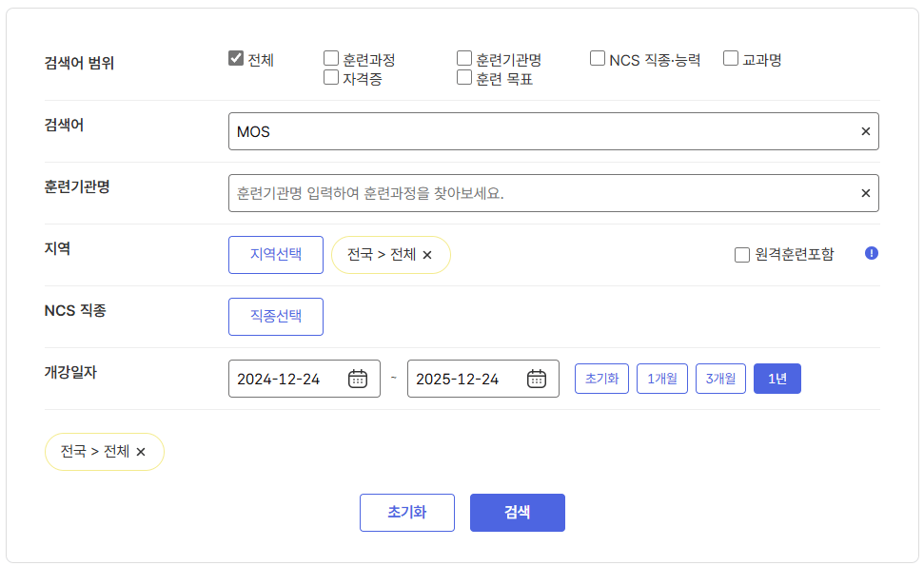
Task: Enable the NCS 직종·능력 checkbox
Action: pos(598,57)
